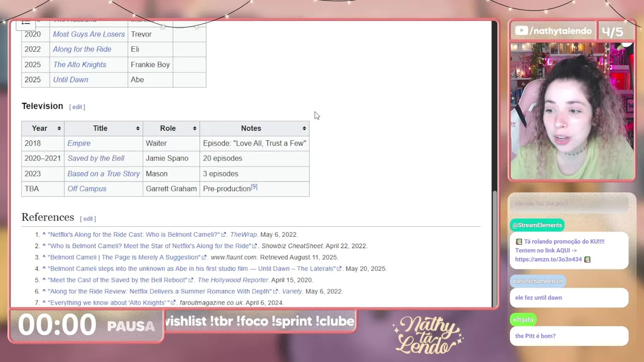
Task: Click the danielichamberlain username badge
Action: point(538,281)
